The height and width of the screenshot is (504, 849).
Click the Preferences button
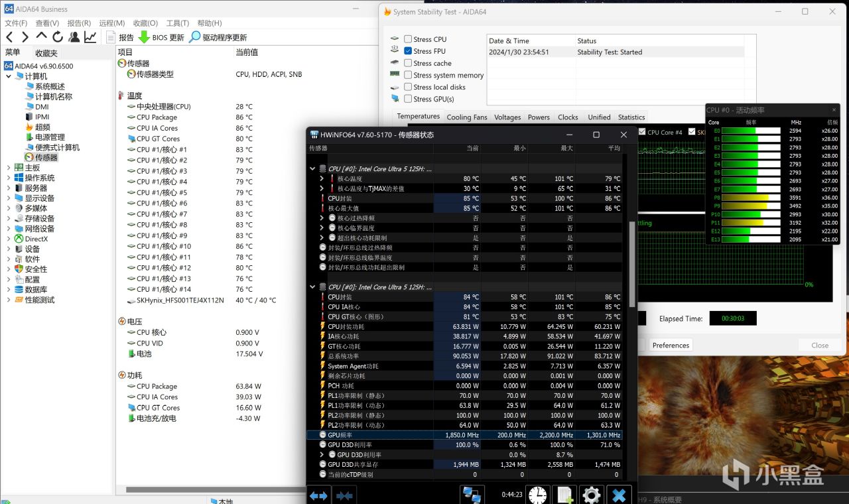(671, 345)
